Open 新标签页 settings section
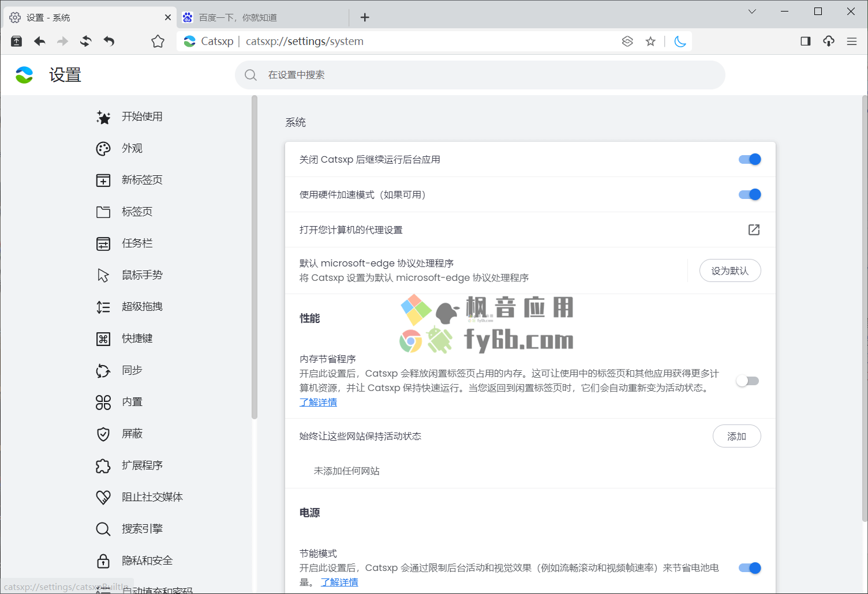Viewport: 868px width, 594px height. coord(142,180)
